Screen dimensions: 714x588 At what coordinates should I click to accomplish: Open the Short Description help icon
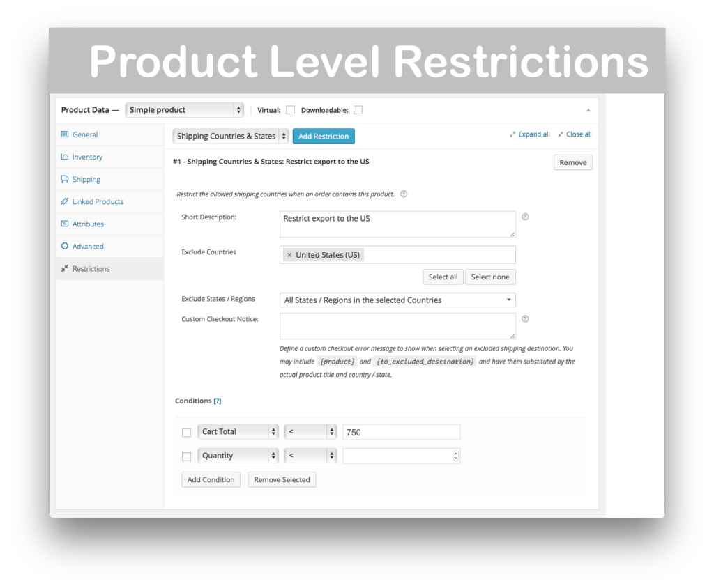click(525, 217)
